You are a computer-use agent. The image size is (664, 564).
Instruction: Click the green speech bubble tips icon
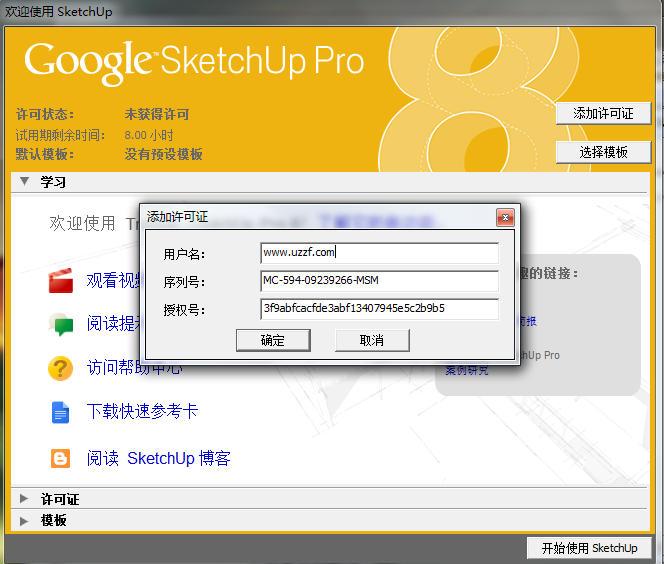point(61,324)
